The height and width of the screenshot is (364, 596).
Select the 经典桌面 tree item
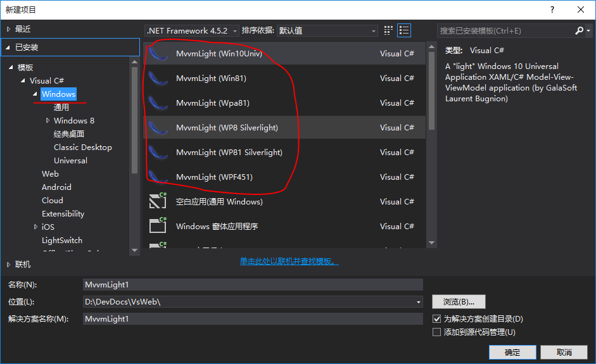click(69, 134)
